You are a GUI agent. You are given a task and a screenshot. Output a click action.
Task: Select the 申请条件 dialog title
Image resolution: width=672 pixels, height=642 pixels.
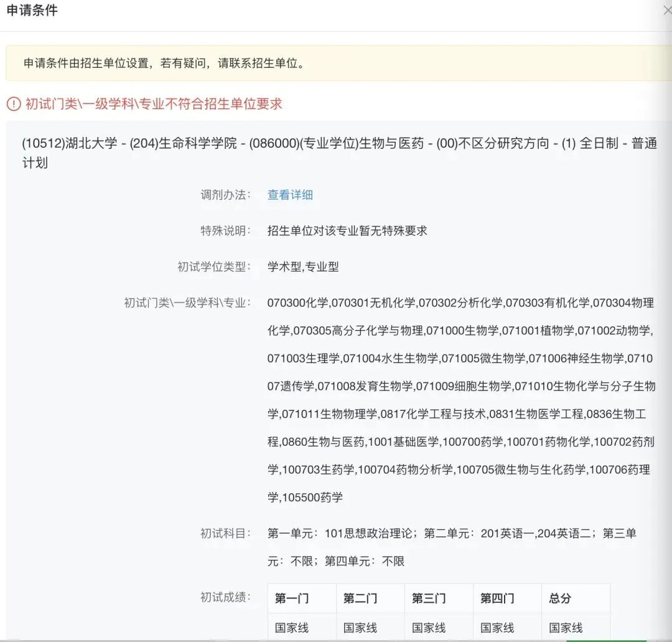coord(32,10)
